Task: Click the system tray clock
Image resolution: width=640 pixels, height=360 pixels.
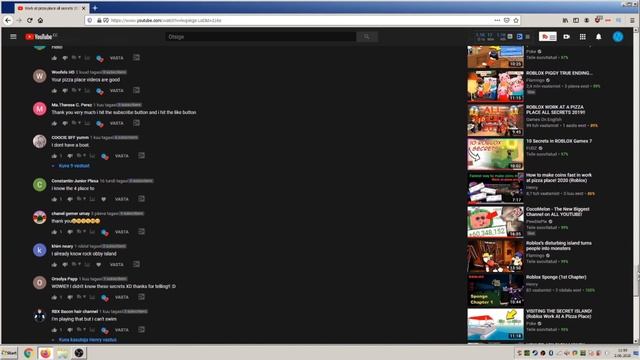Action: pyautogui.click(x=623, y=353)
